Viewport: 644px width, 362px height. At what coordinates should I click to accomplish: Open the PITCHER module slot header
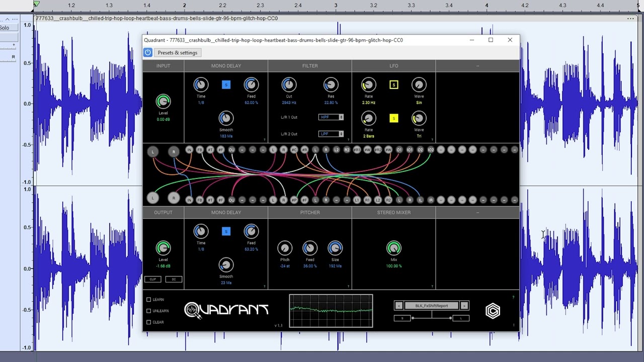pos(310,213)
